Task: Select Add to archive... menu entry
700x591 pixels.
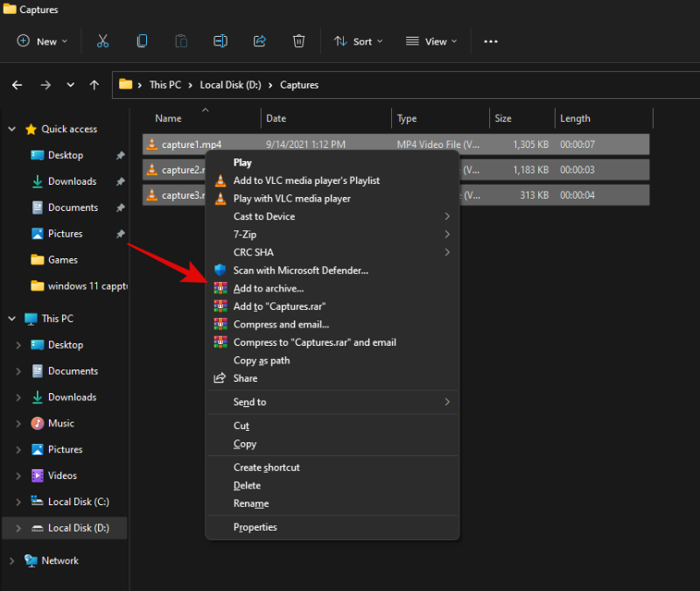Action: [269, 289]
